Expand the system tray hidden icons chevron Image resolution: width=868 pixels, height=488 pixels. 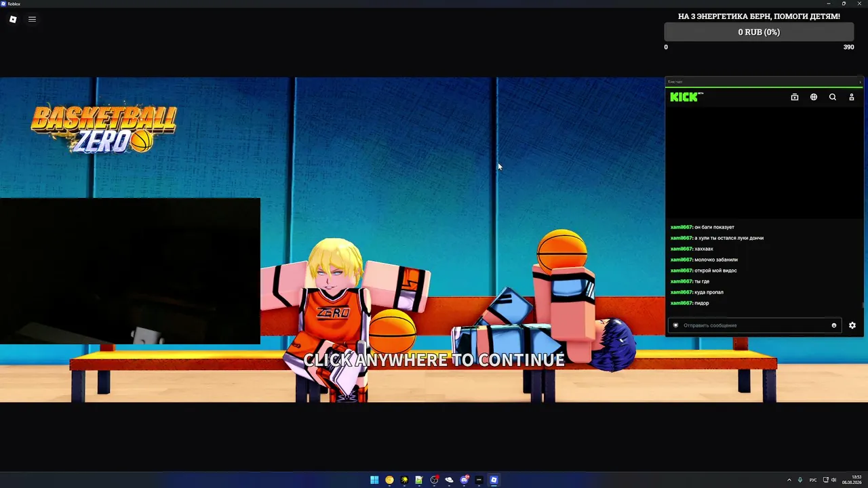coord(789,480)
